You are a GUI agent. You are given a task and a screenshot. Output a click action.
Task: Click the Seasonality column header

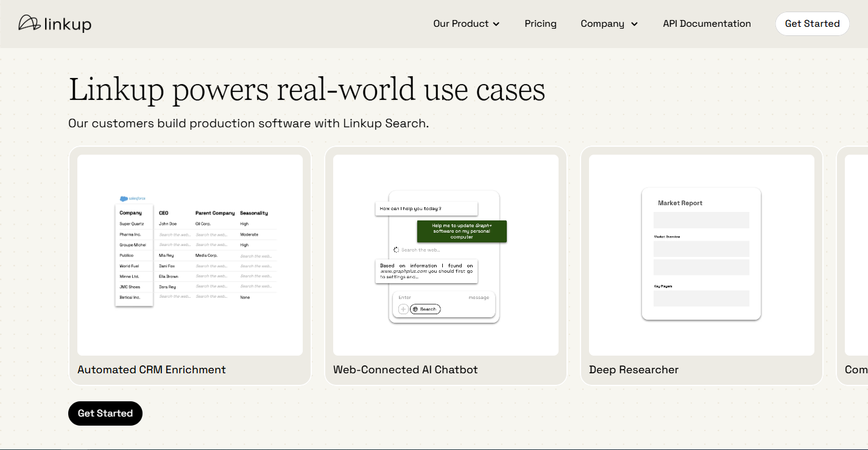click(254, 213)
